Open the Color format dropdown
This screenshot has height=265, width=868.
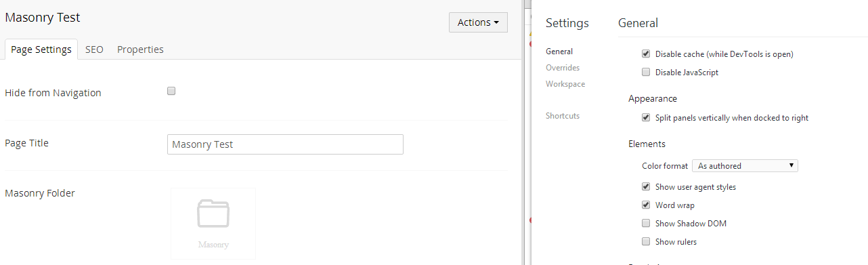click(745, 165)
